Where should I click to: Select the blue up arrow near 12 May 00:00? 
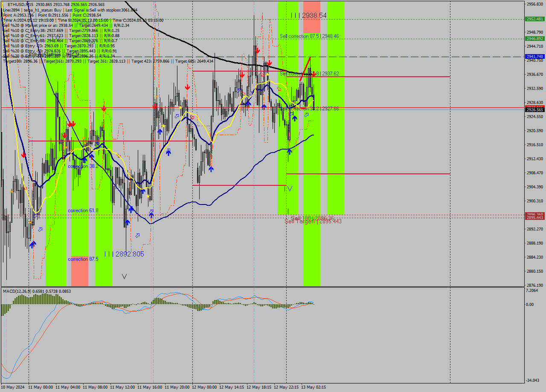coord(211,170)
